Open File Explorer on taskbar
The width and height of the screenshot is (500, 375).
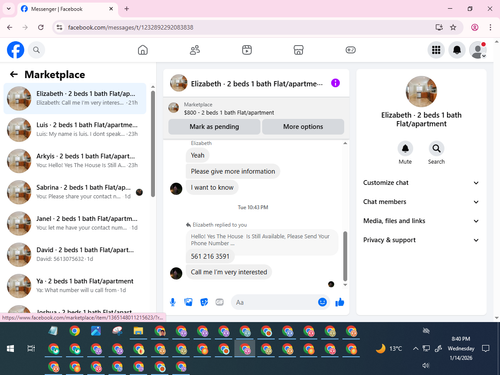click(138, 331)
